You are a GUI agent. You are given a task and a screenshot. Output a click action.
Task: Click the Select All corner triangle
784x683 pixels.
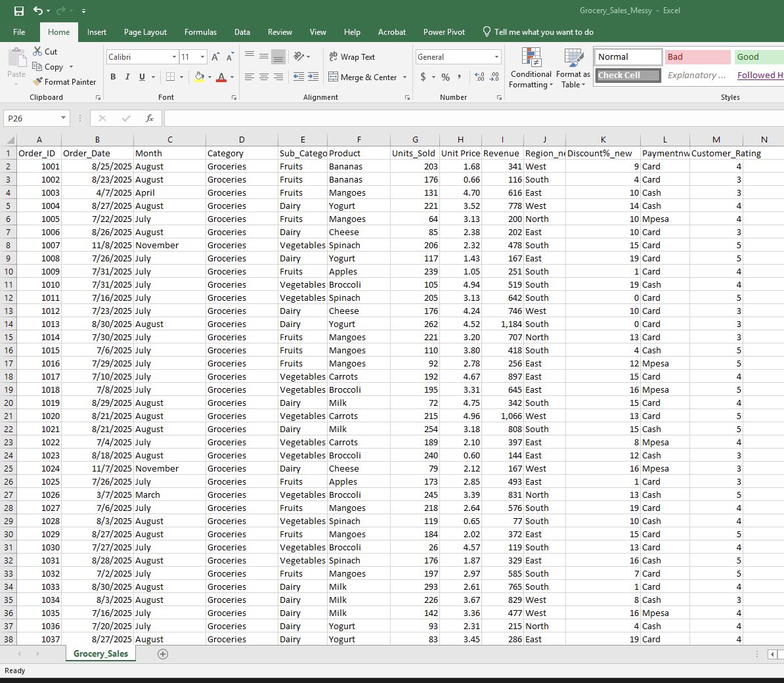pos(9,140)
